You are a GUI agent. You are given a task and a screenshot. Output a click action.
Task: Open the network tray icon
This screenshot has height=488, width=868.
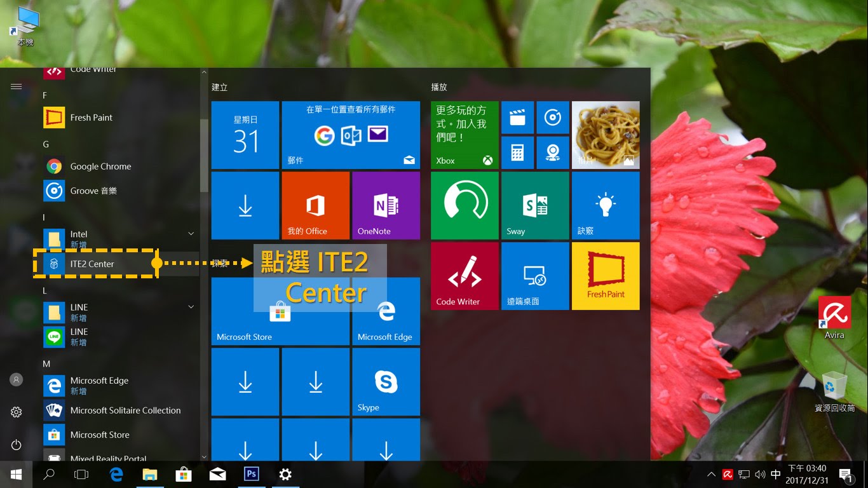[744, 475]
